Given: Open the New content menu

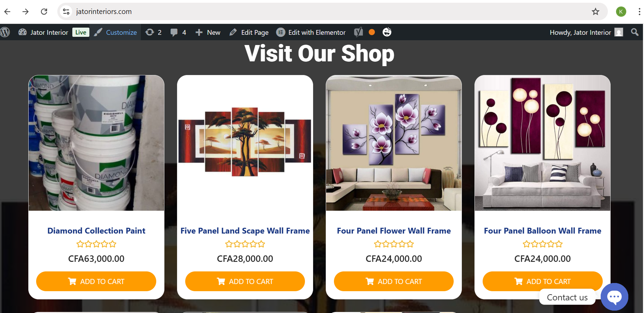Looking at the screenshot, I should (x=208, y=32).
